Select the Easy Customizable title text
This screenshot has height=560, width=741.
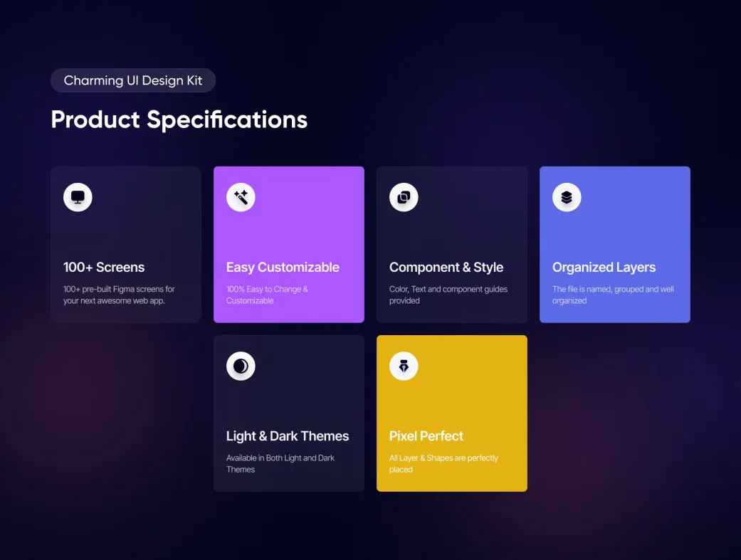click(283, 268)
